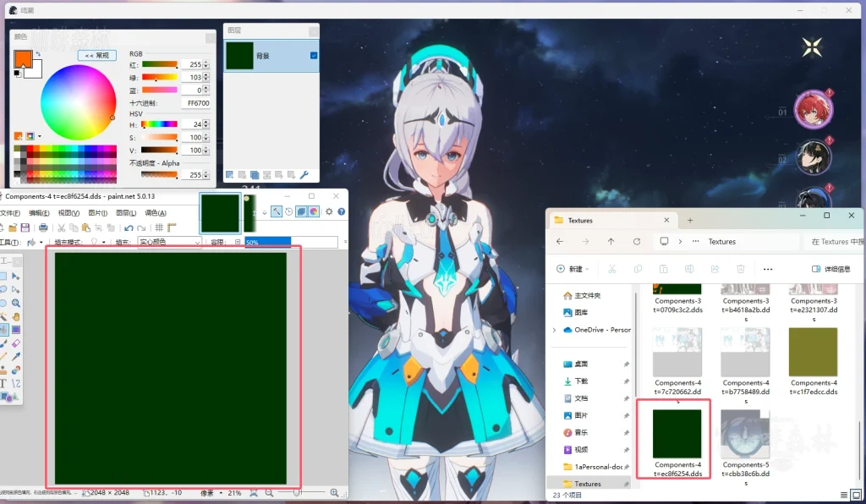Open layer properties with the wrench icon
The image size is (866, 504).
coord(304,175)
